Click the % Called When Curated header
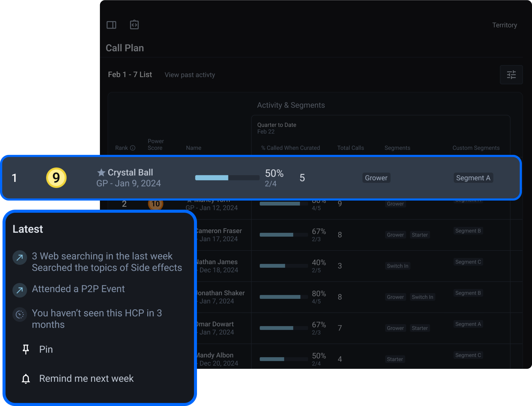Viewport: 532px width, 406px height. coord(291,148)
